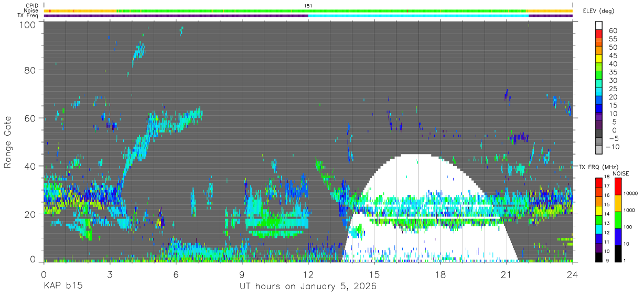Select the blue swatch in NOISE colorbar
Screen dimensions: 644x297
pyautogui.click(x=617, y=237)
